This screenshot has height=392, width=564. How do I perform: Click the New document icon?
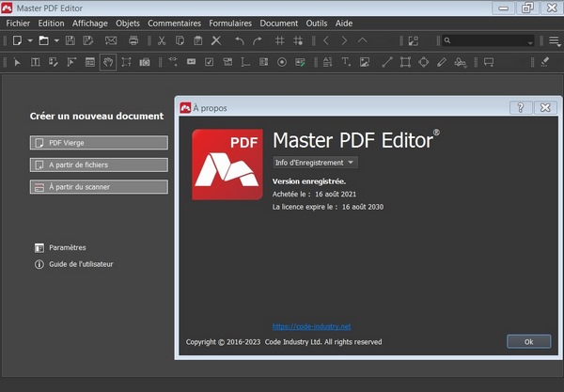coord(17,40)
